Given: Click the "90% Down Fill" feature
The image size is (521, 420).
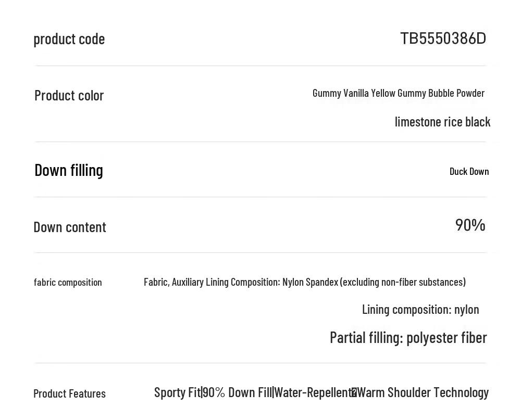Looking at the screenshot, I should [x=237, y=392].
